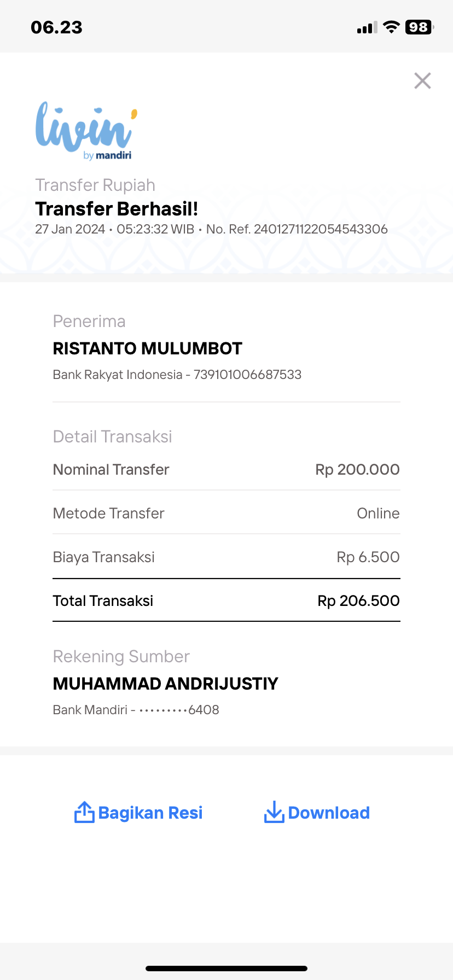This screenshot has height=980, width=453.
Task: Tap the masked Bank Mandiri account 6408
Action: coord(136,710)
